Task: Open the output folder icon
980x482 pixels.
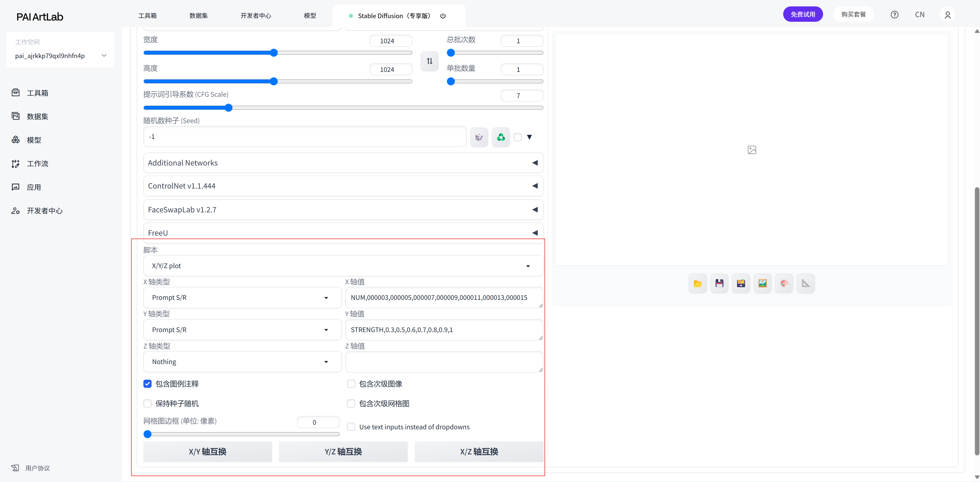Action: pos(698,283)
